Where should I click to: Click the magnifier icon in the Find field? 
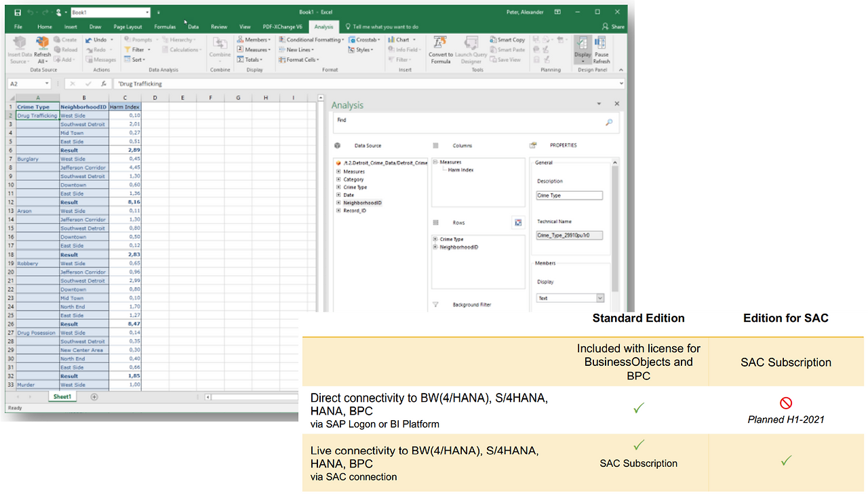(x=609, y=122)
